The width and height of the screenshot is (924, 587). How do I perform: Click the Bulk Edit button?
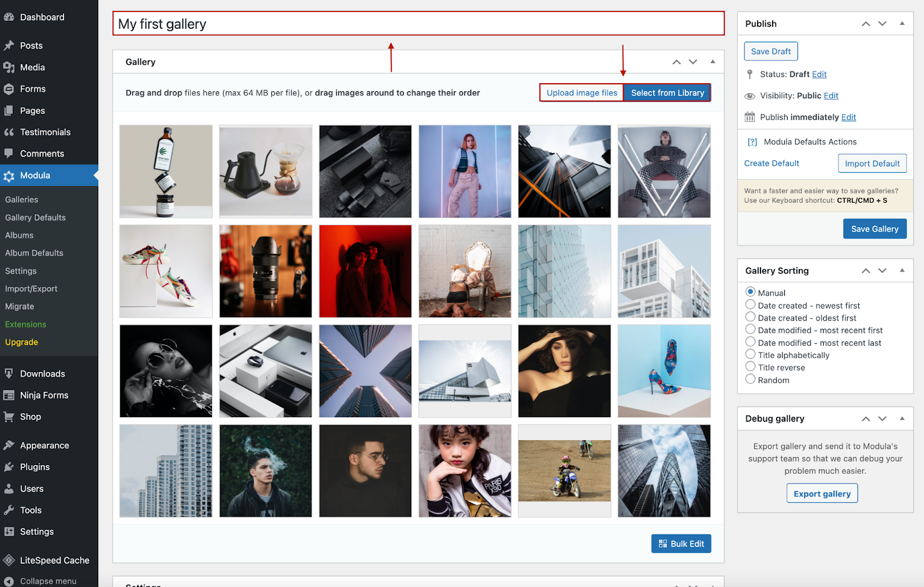tap(681, 544)
